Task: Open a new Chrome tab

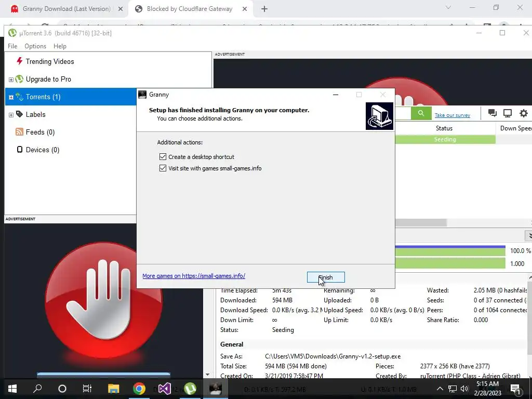Action: [x=264, y=9]
